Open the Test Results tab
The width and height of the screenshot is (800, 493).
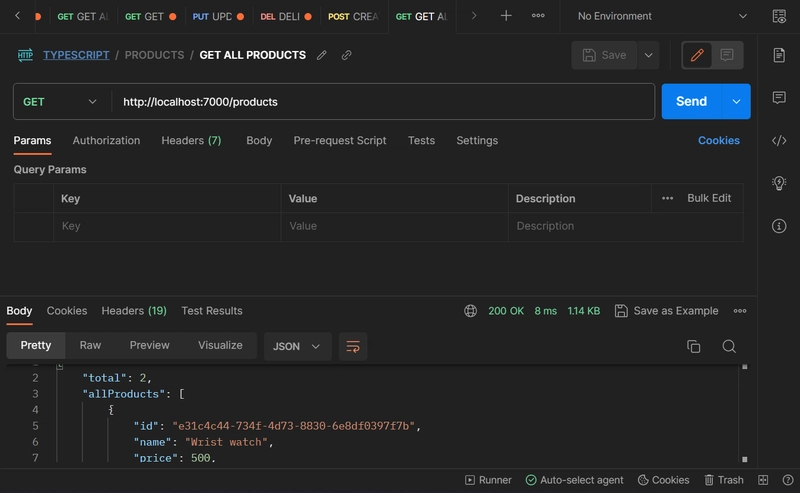point(212,311)
